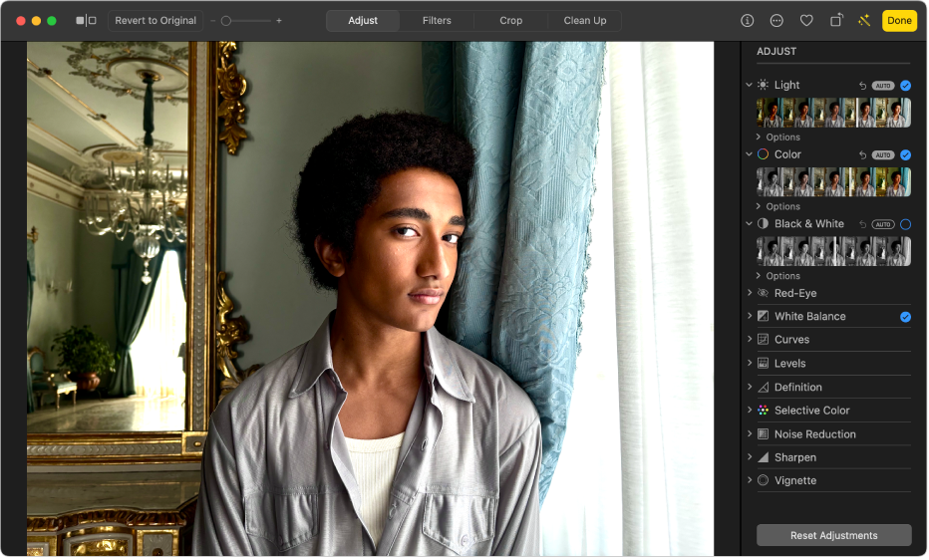The image size is (929, 560).
Task: Click the AUTO badge for Color
Action: click(x=883, y=155)
